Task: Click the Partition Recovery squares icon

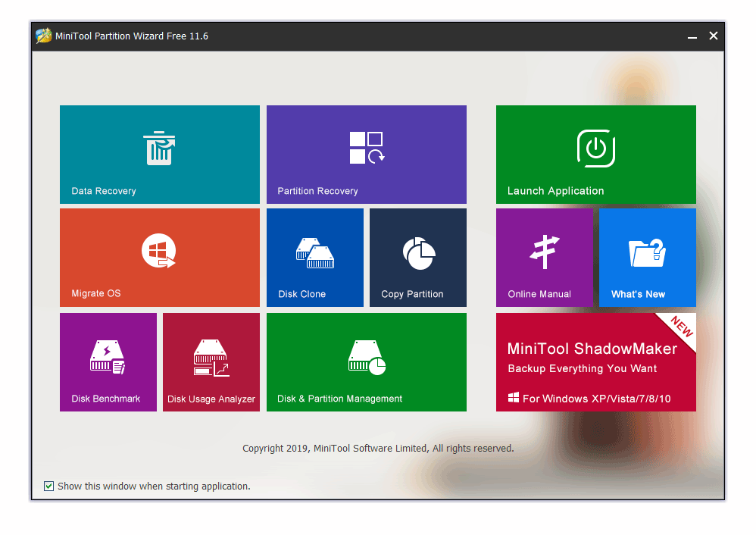Action: (x=367, y=148)
